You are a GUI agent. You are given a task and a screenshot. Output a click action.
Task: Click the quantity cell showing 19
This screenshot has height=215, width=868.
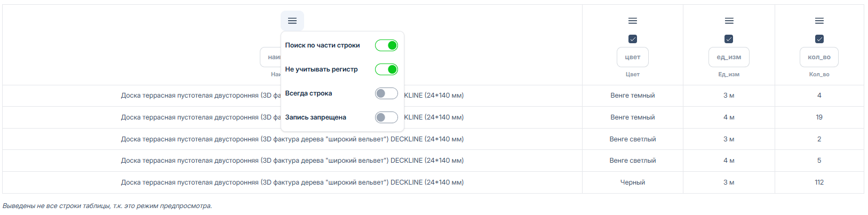click(x=819, y=117)
